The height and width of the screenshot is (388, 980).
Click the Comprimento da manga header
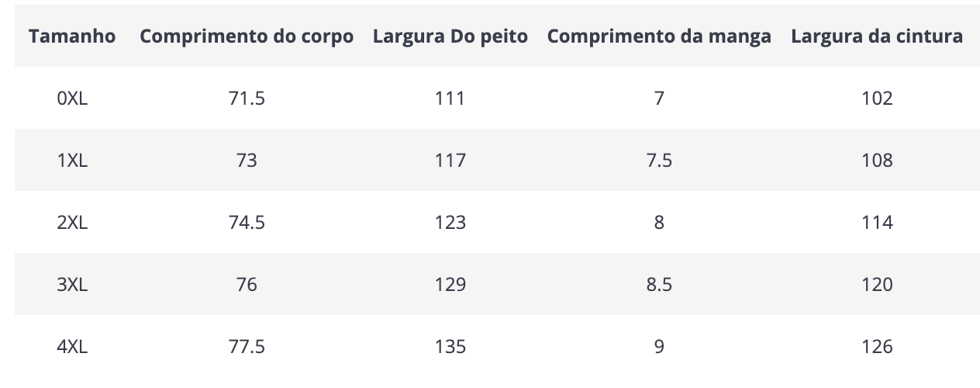point(659,36)
